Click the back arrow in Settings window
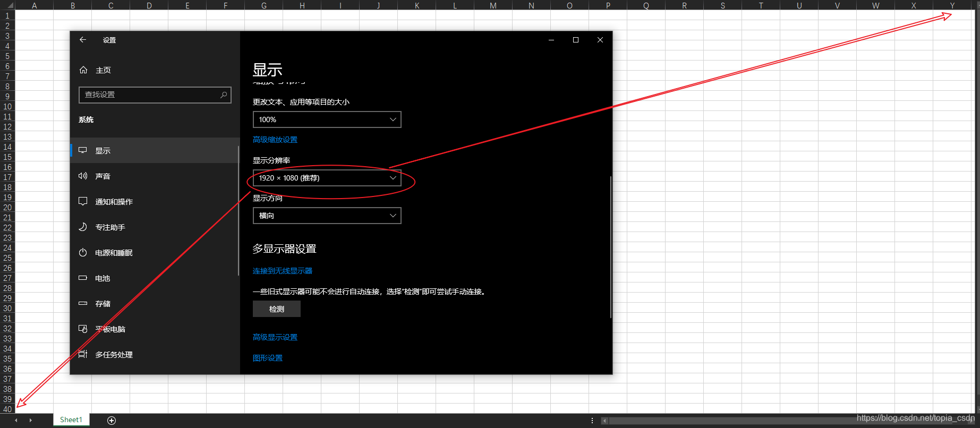 tap(83, 40)
